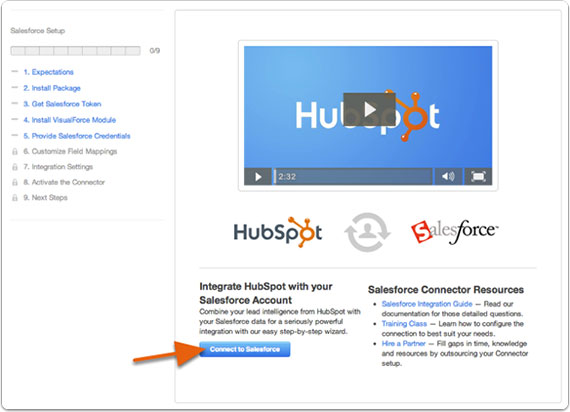Click locked step 6. Customize Field Mappings

pos(70,151)
